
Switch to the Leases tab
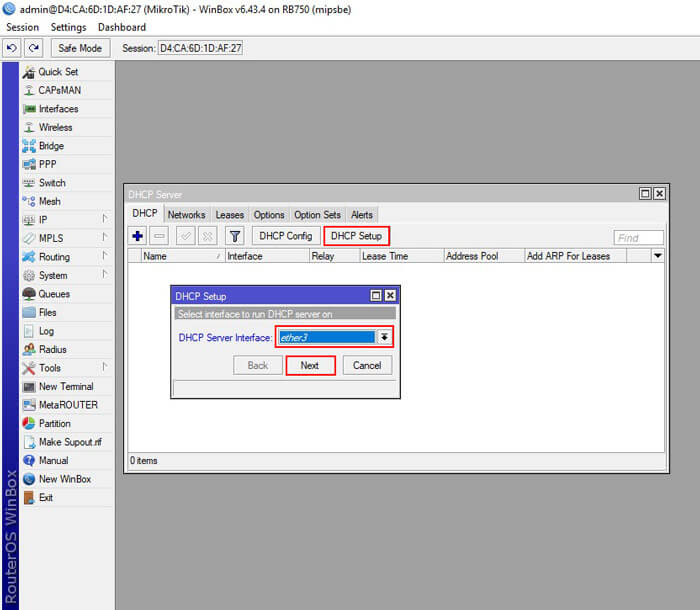(229, 215)
